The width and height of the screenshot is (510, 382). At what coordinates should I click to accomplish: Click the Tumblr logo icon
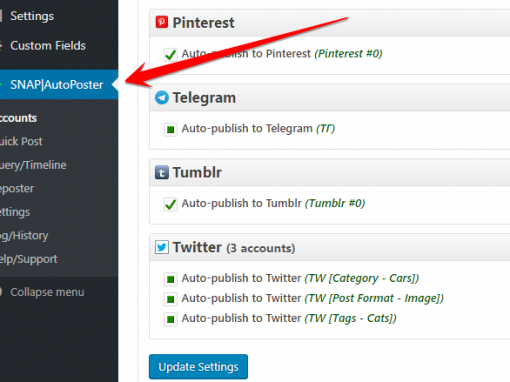(x=162, y=172)
